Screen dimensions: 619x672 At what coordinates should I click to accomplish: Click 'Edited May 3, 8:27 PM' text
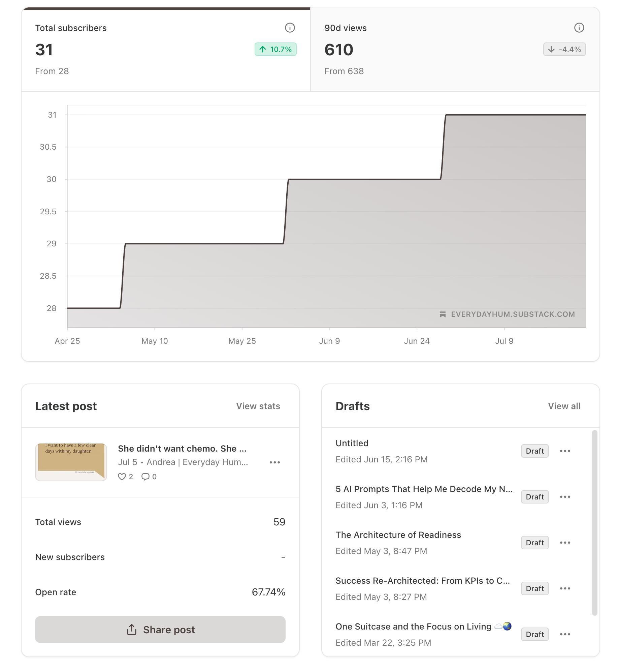[381, 597]
